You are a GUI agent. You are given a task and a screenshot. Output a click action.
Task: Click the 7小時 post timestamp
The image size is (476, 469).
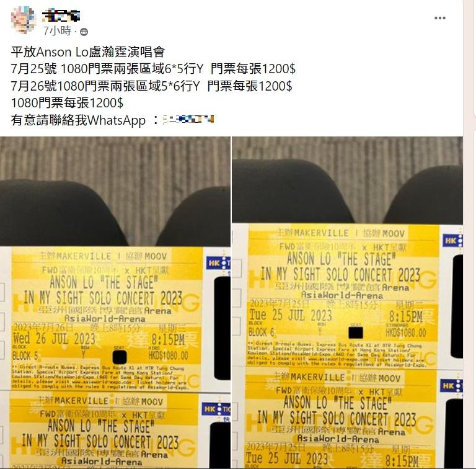pos(57,31)
